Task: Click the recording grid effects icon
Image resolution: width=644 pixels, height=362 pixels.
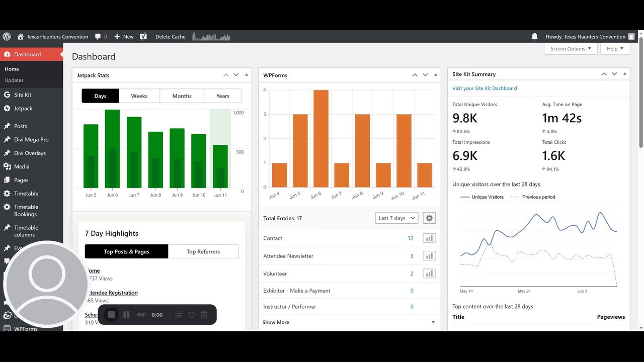Action: [179, 315]
